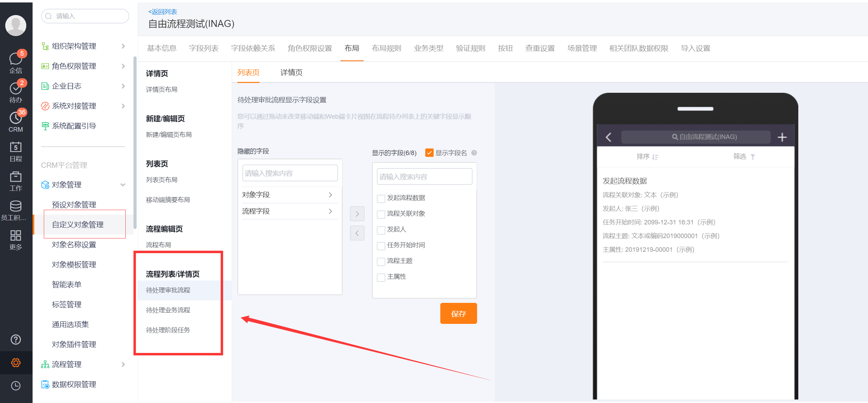
Task: Open the 更多 grid icon
Action: (16, 235)
